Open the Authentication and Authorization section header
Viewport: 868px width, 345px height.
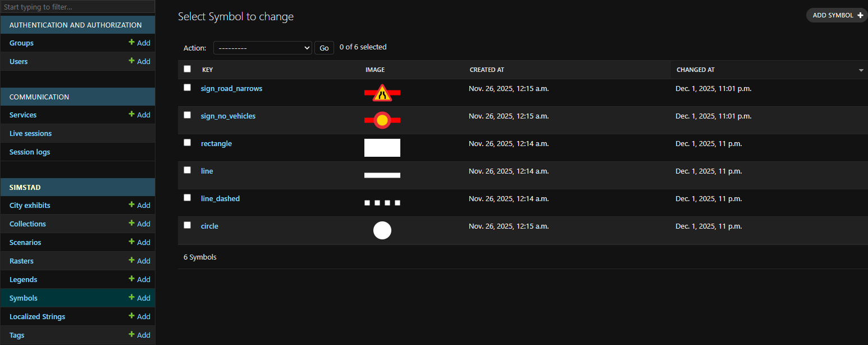(x=76, y=25)
